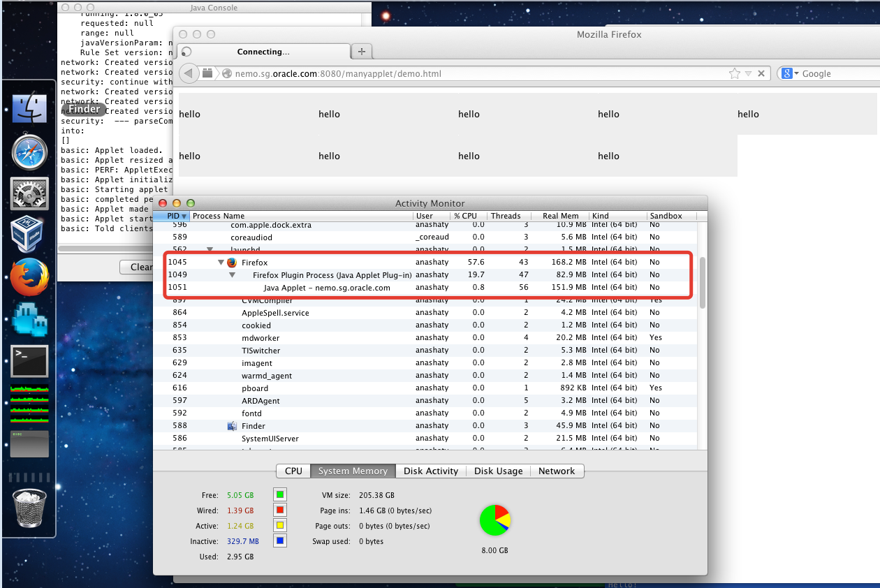This screenshot has height=588, width=880.
Task: Select the Network tab
Action: (556, 471)
